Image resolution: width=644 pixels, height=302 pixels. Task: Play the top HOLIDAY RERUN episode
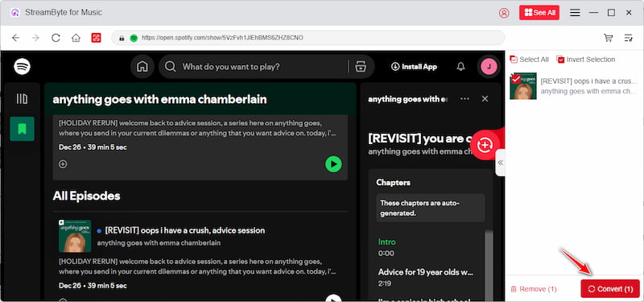tap(333, 164)
